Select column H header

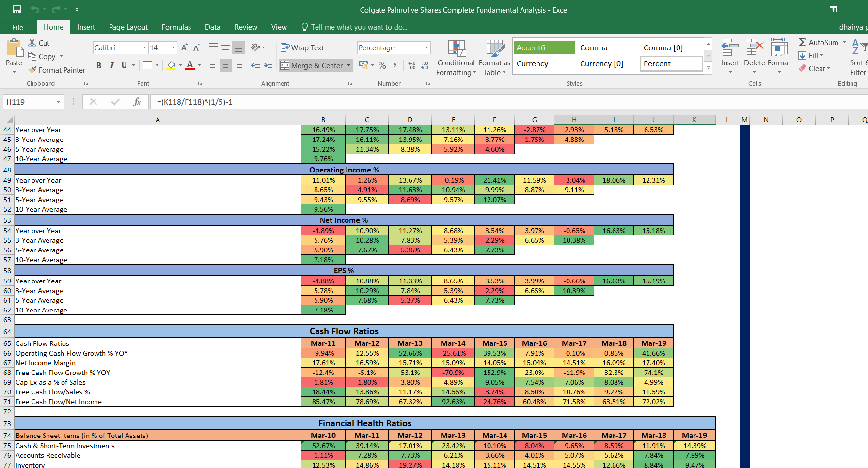point(574,120)
